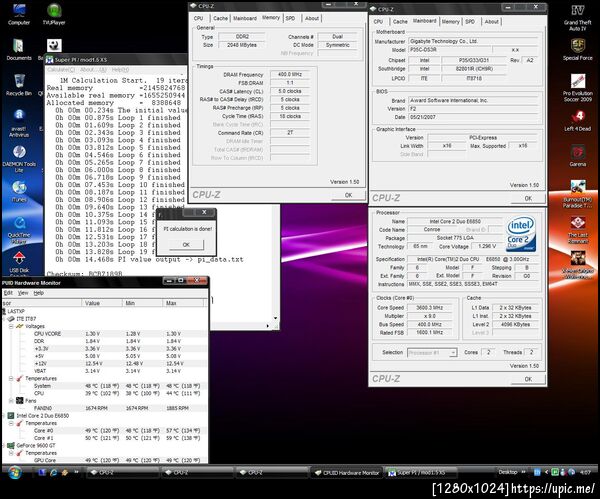The image size is (600, 499).
Task: Collapse Temperatures node under ITE IT87
Action: click(x=11, y=378)
